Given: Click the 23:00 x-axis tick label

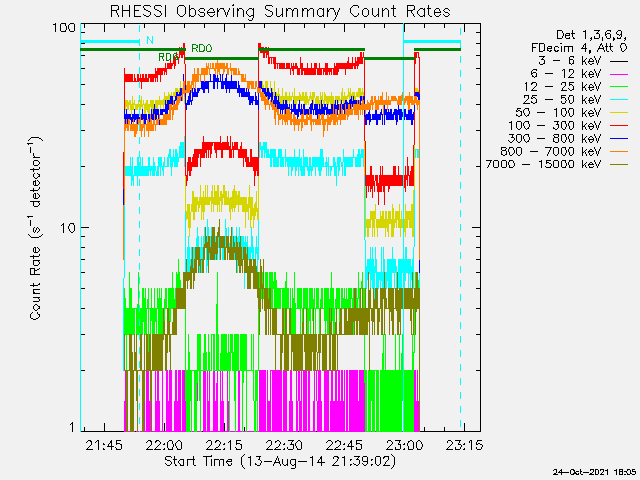Looking at the screenshot, I should (404, 445).
